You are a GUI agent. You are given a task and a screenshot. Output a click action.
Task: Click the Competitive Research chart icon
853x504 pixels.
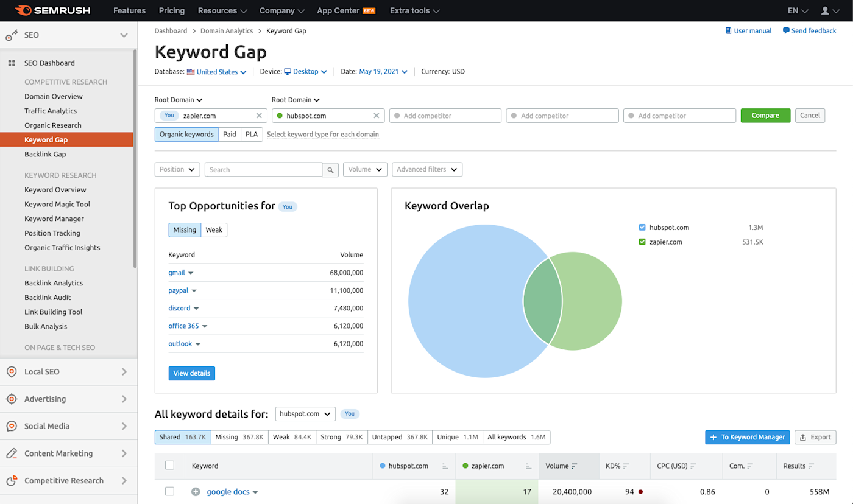12,481
